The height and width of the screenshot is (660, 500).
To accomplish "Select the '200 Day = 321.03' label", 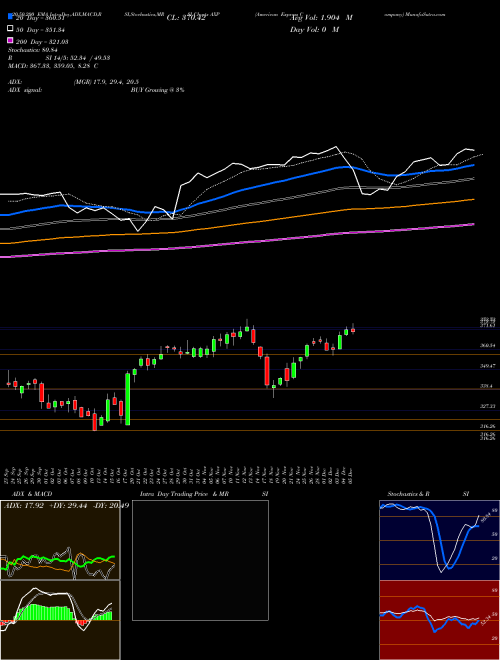I will [42, 42].
